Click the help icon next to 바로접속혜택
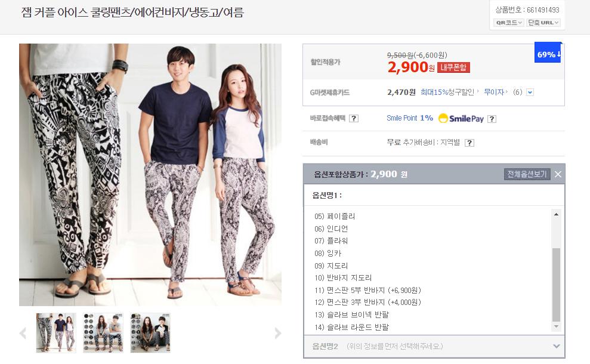The height and width of the screenshot is (364, 590). [353, 119]
